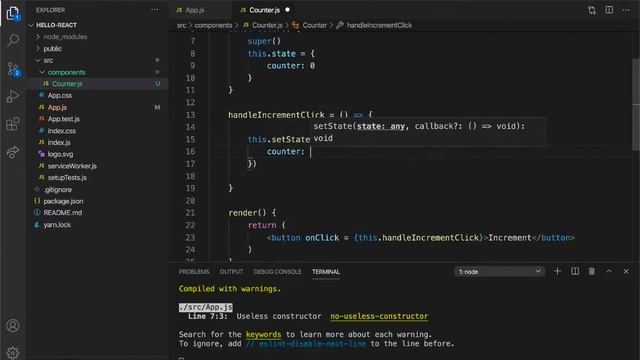
Task: Open the Explorer view in activity bar
Action: point(13,13)
